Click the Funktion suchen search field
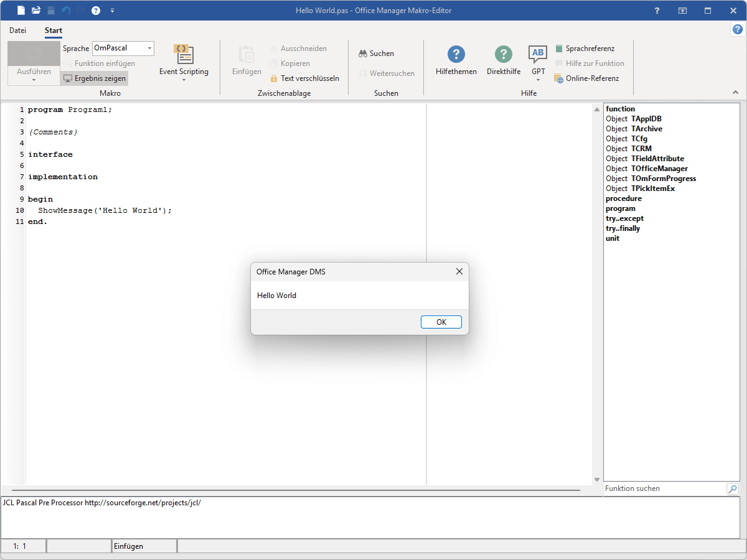747x560 pixels. pyautogui.click(x=664, y=489)
